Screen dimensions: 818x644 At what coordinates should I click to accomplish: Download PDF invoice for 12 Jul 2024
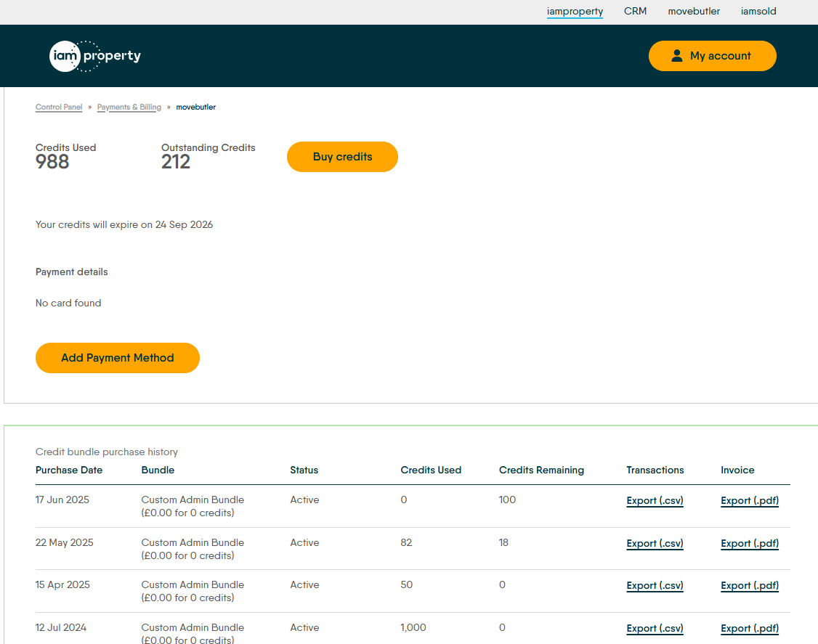point(750,629)
